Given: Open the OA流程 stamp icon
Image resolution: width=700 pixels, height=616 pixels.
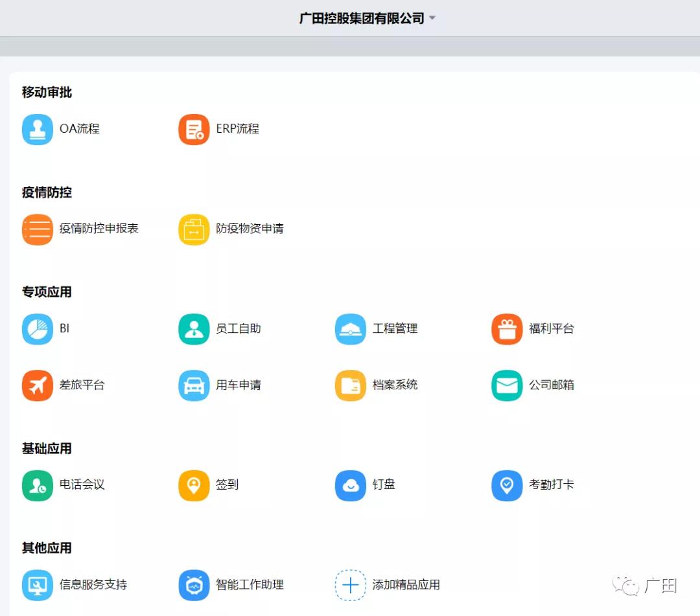Looking at the screenshot, I should pyautogui.click(x=38, y=130).
